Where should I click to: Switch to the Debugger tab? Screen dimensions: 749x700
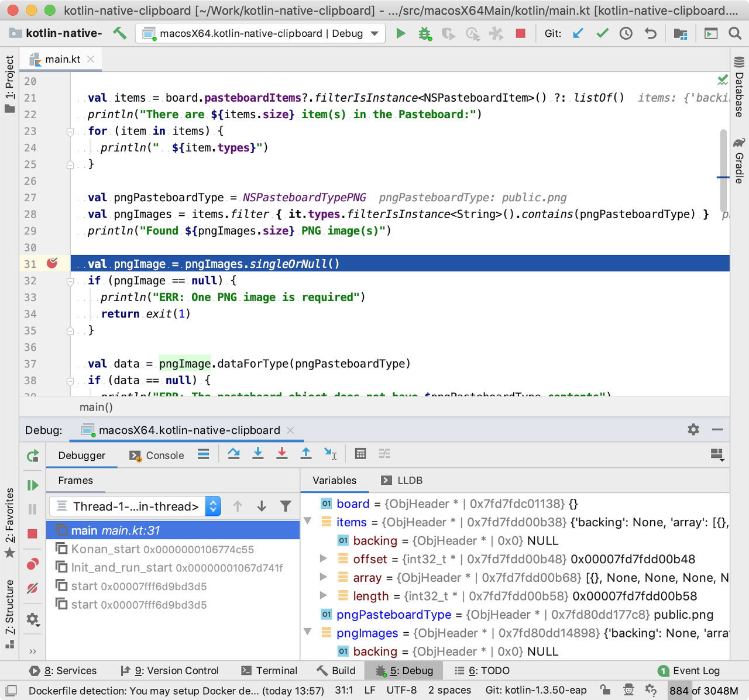[x=82, y=456]
